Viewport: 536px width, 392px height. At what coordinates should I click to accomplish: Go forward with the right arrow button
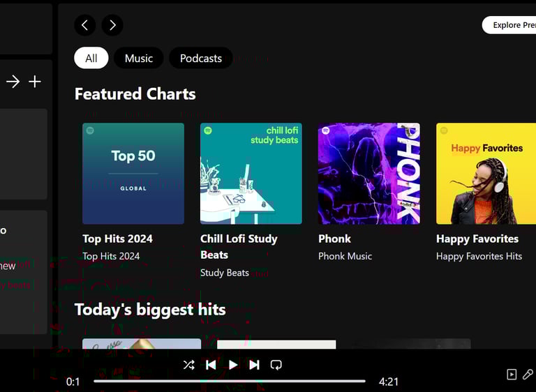(112, 25)
